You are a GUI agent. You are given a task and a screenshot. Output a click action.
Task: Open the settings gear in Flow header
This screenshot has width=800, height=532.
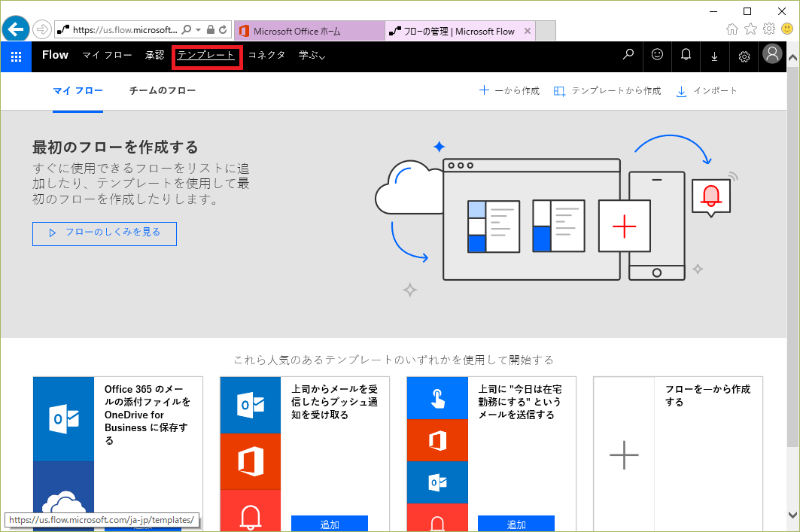point(744,56)
